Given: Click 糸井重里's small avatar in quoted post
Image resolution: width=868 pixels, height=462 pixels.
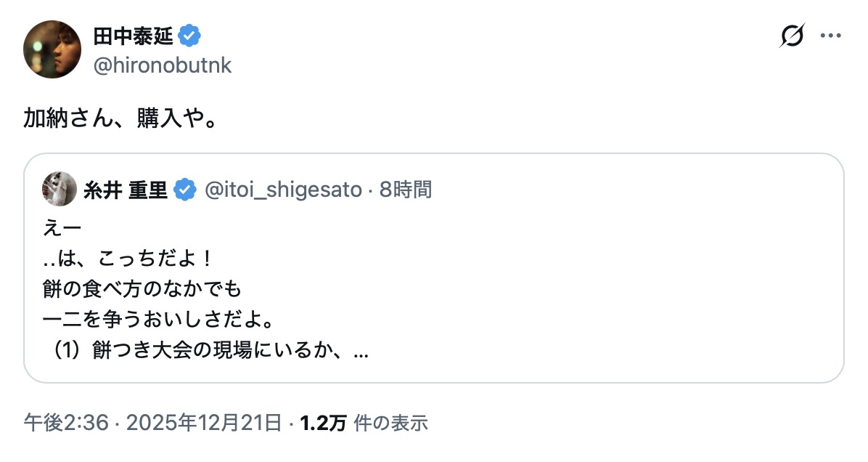Looking at the screenshot, I should coord(60,190).
